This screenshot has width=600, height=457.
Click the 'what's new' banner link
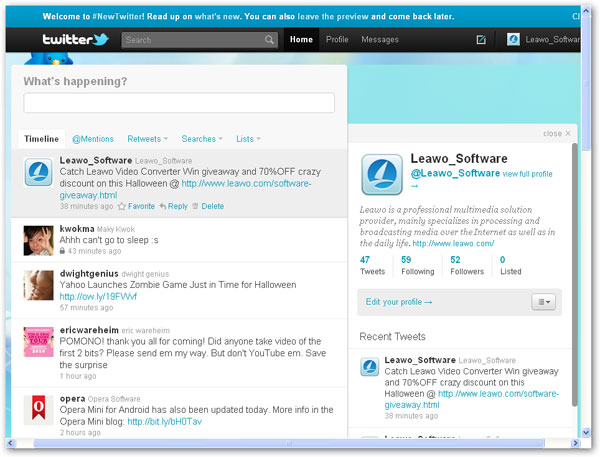[218, 16]
